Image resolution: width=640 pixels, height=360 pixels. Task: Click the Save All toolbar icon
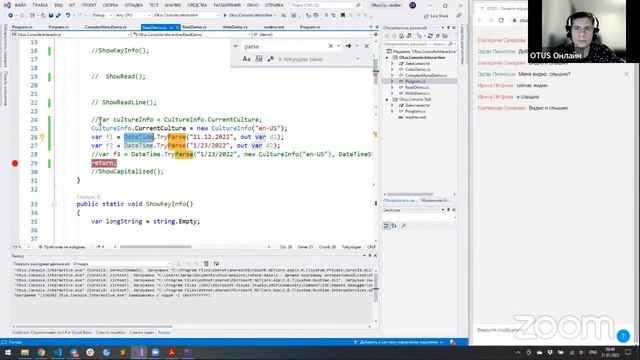pyautogui.click(x=58, y=15)
